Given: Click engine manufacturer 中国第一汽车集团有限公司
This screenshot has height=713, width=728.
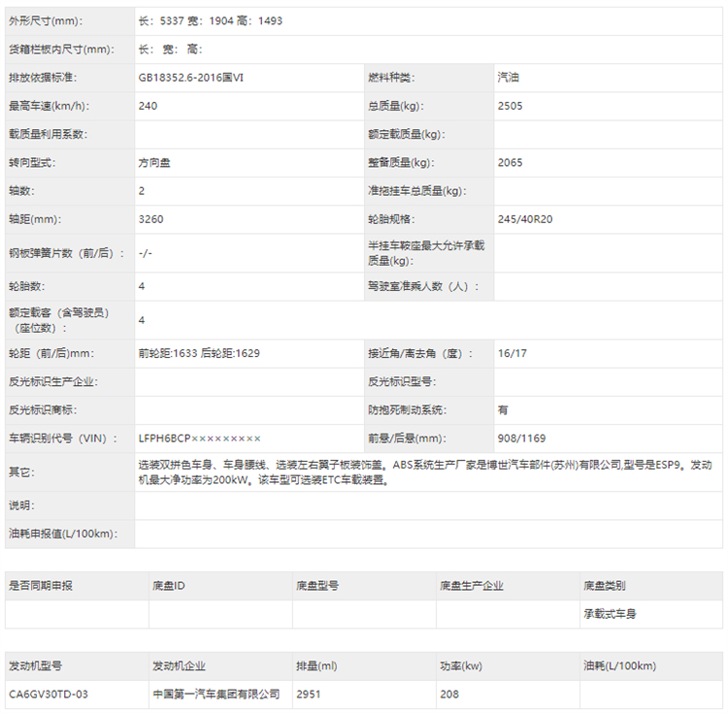Looking at the screenshot, I should point(215,695).
